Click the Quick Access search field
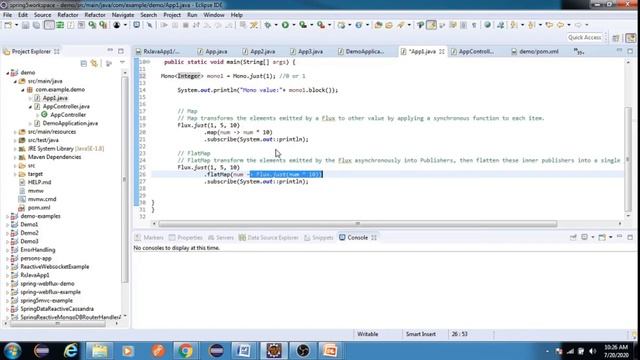The width and height of the screenshot is (640, 360). tap(584, 38)
